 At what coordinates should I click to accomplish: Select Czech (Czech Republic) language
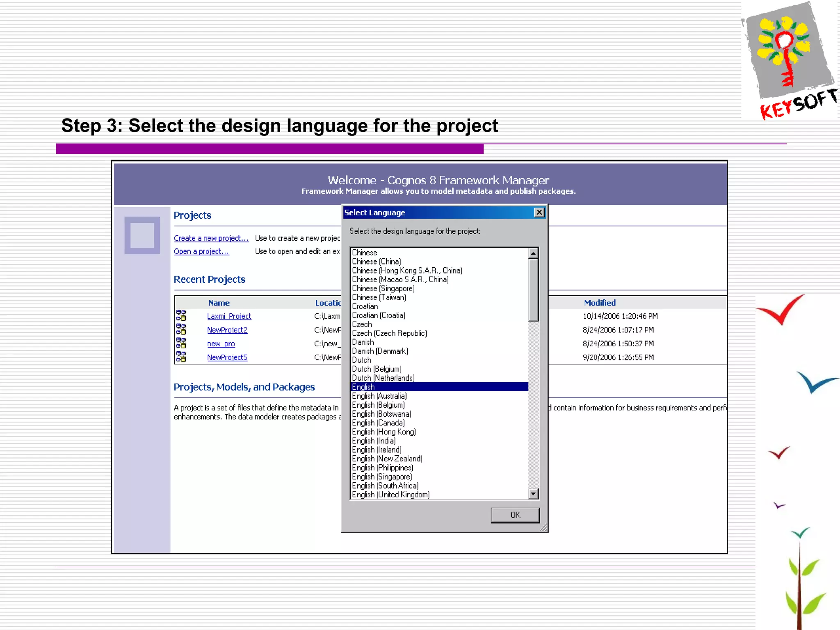click(440, 333)
